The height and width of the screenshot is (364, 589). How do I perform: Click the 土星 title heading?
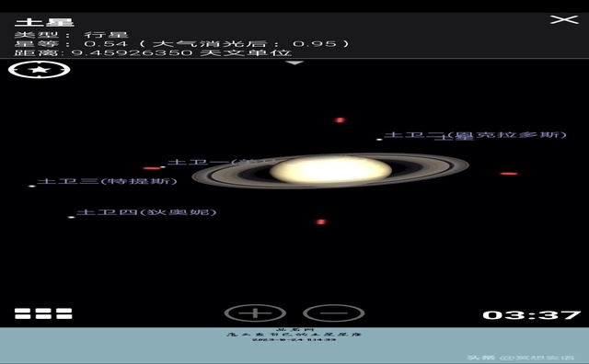44,22
